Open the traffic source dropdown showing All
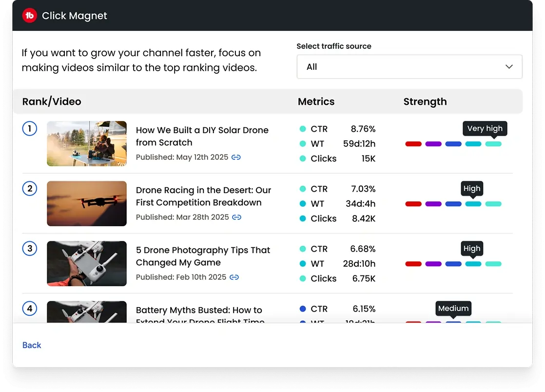This screenshot has height=392, width=545. tap(409, 66)
